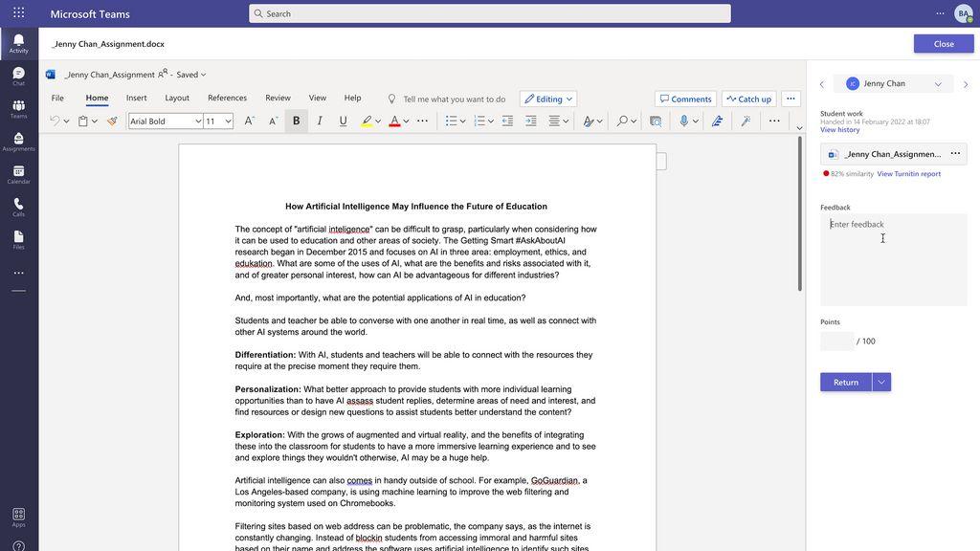Click the Catch up button
The width and height of the screenshot is (980, 551).
pyautogui.click(x=748, y=99)
